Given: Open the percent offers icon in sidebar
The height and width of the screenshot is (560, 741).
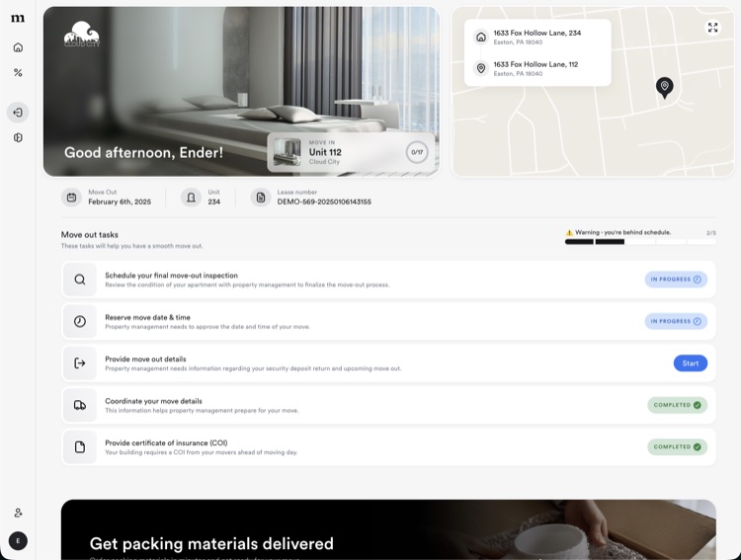Looking at the screenshot, I should [x=18, y=73].
